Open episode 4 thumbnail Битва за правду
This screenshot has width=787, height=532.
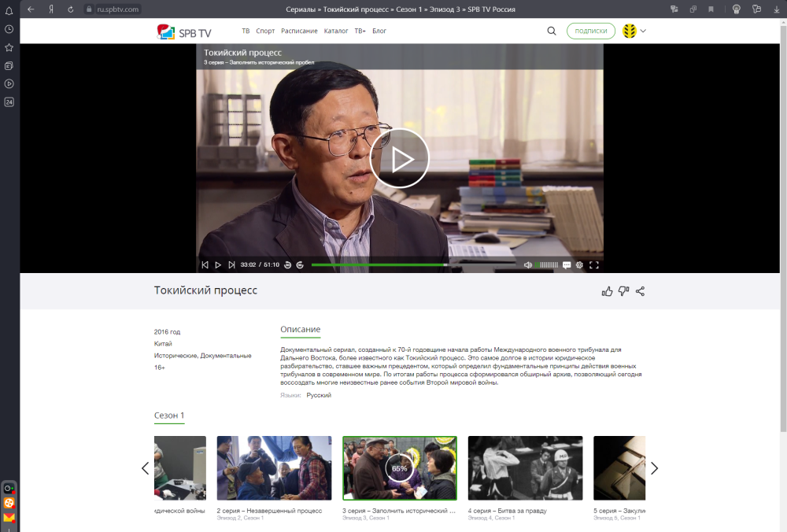pos(525,467)
